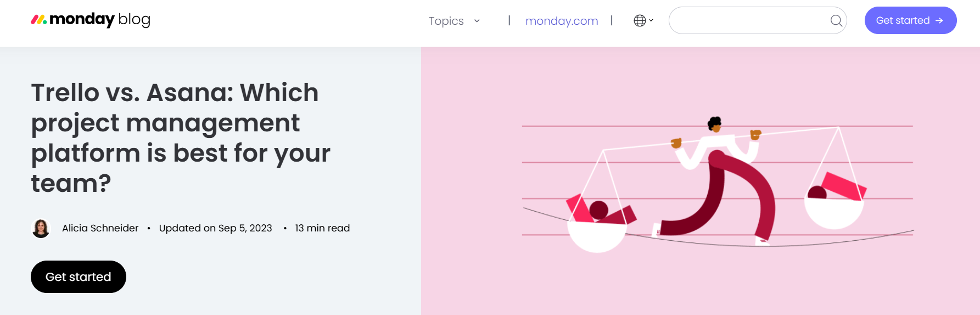Click the purple Get started button

[x=910, y=20]
